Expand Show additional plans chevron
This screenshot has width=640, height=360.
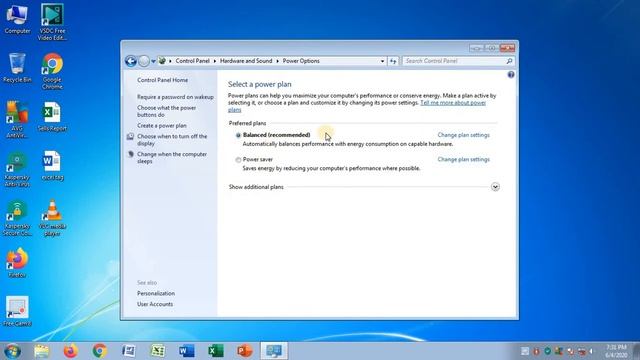495,187
